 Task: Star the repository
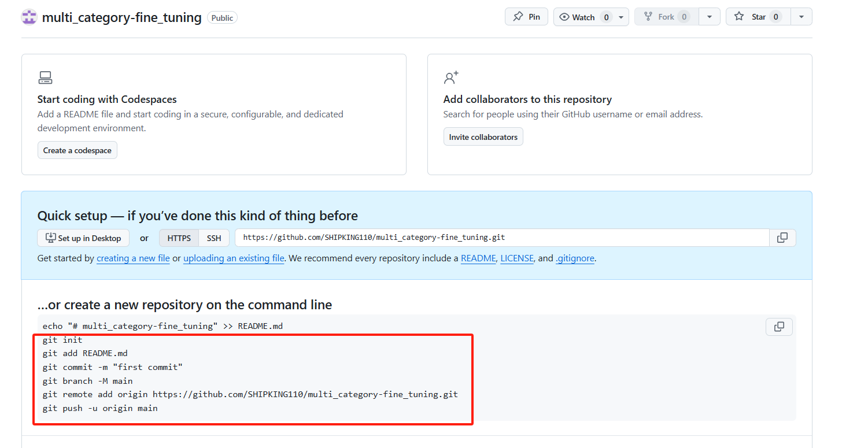758,17
